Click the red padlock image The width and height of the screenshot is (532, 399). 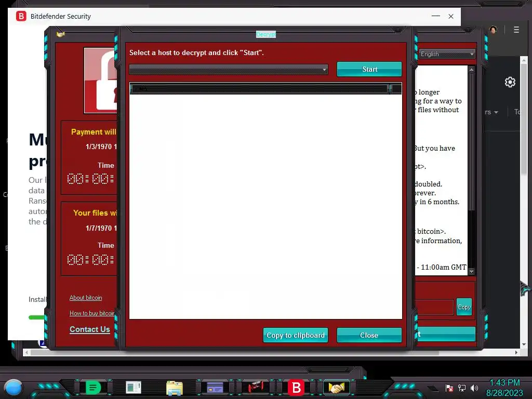101,81
